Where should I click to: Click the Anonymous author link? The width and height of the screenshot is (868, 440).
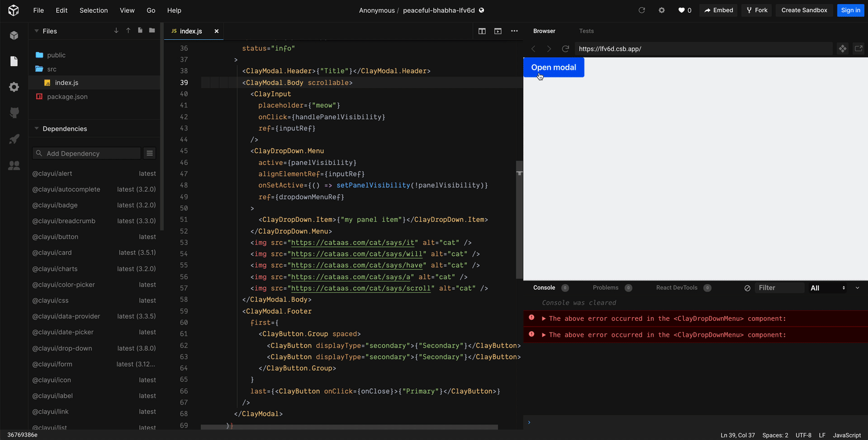(x=377, y=10)
